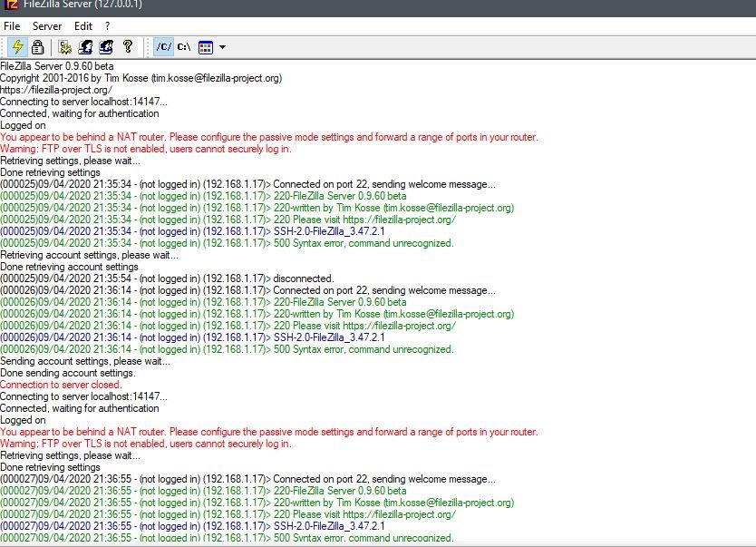
Task: Lock the server with the padlock icon
Action: click(37, 46)
